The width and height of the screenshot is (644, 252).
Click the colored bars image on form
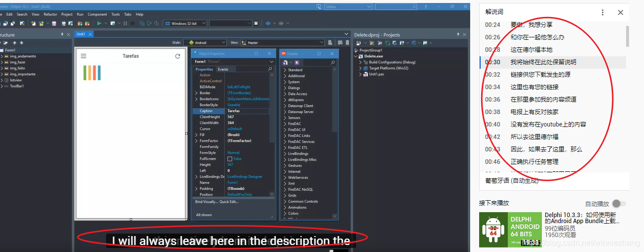pyautogui.click(x=92, y=73)
